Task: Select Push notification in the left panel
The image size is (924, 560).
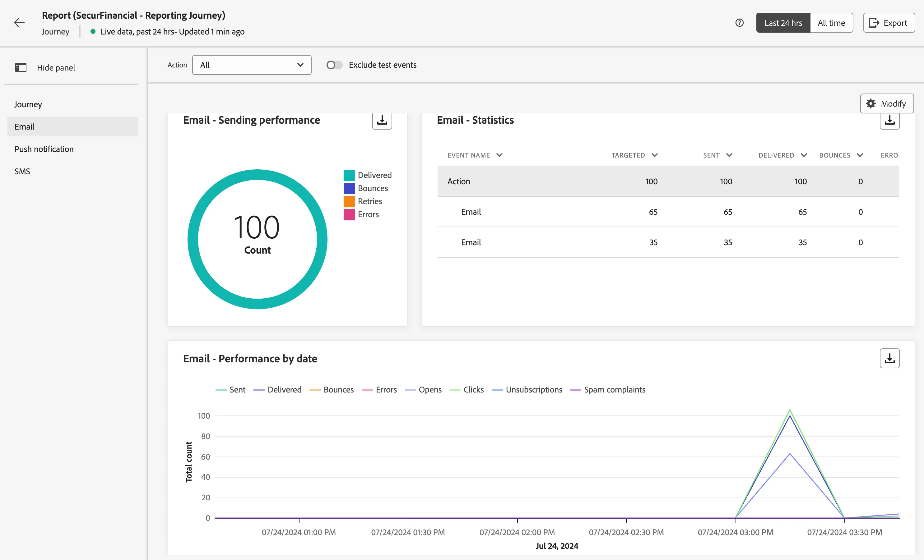Action: pos(72,149)
